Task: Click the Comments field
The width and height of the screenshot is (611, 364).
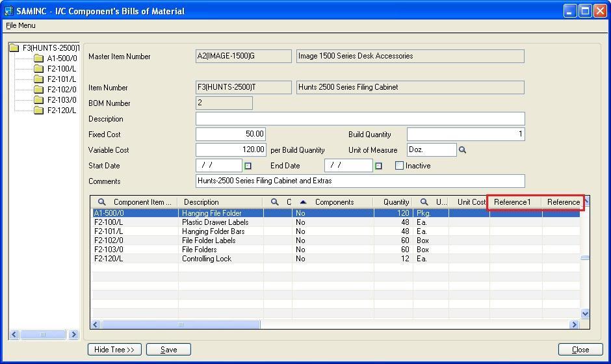Action: coord(360,181)
